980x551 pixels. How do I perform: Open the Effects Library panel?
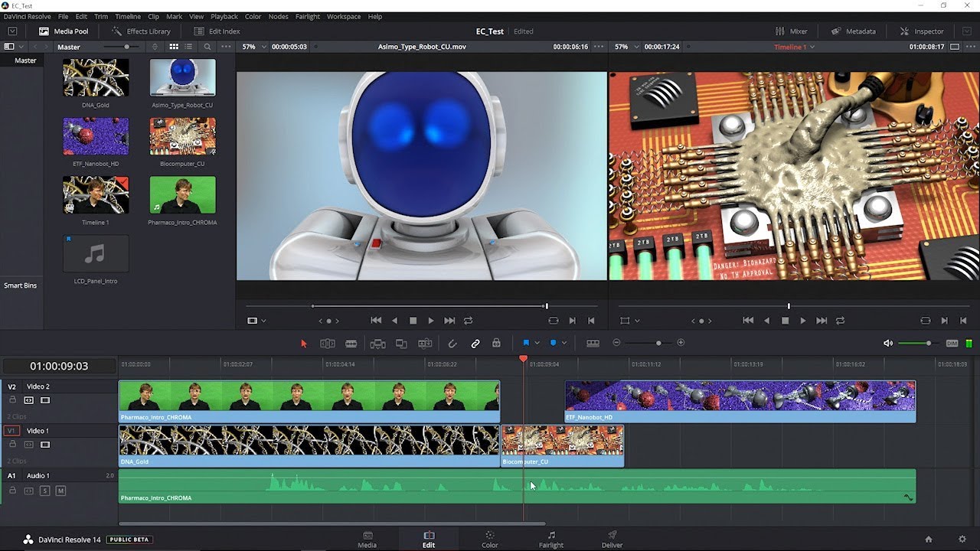point(140,31)
